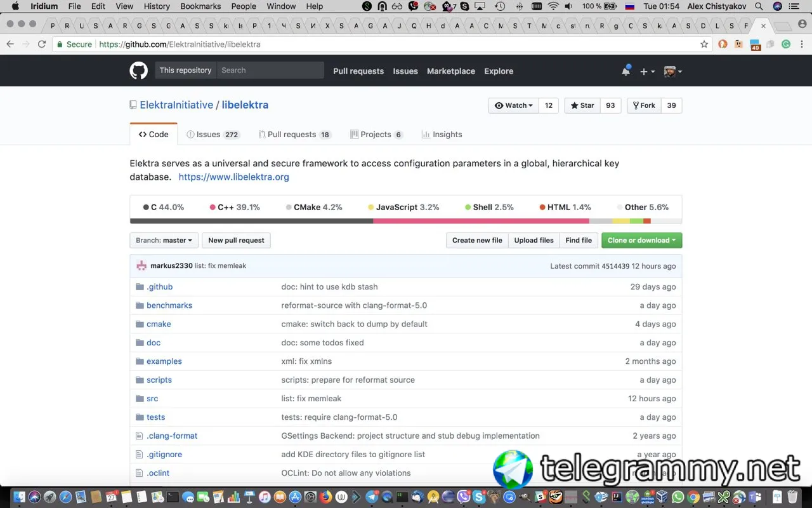Switch to the Code tab
812x508 pixels.
pyautogui.click(x=154, y=135)
